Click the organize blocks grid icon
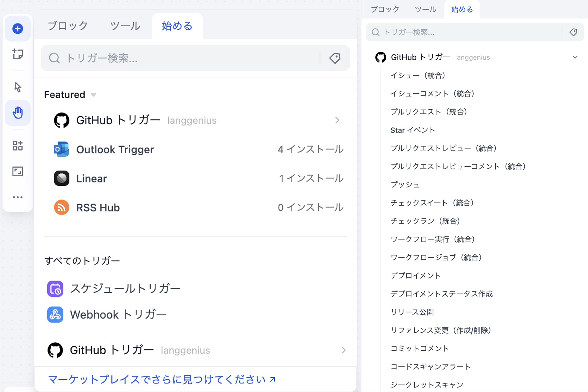The image size is (588, 392). tap(18, 146)
